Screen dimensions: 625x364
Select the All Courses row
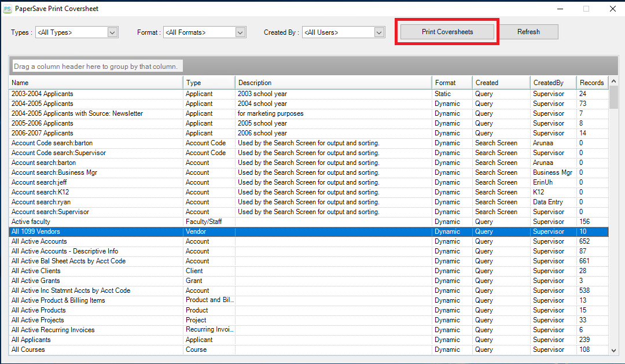point(28,350)
